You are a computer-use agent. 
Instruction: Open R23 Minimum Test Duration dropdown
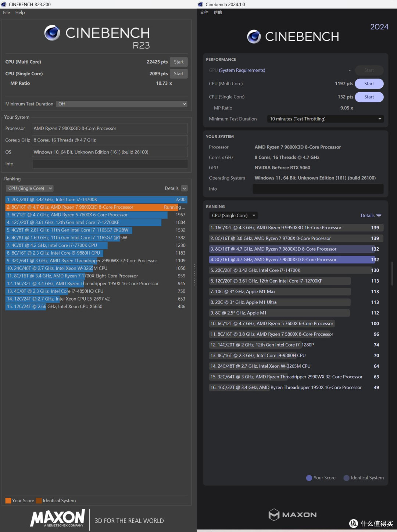[122, 104]
